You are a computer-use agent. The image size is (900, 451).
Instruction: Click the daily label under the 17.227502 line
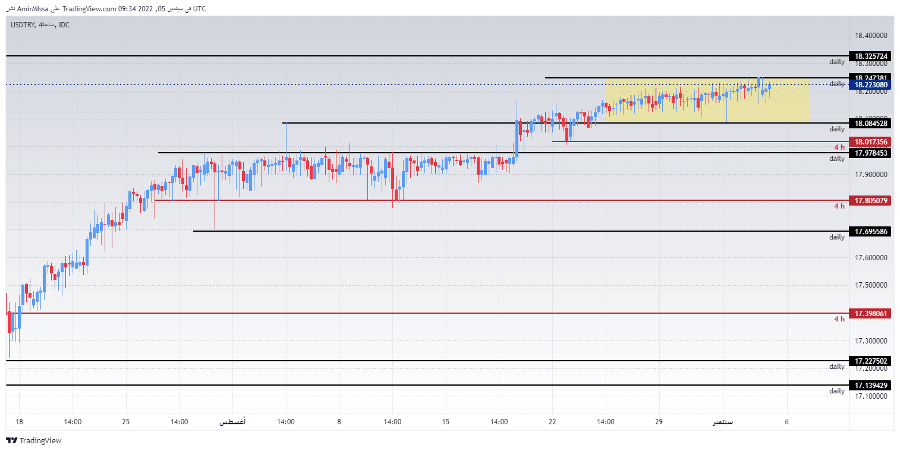point(837,366)
